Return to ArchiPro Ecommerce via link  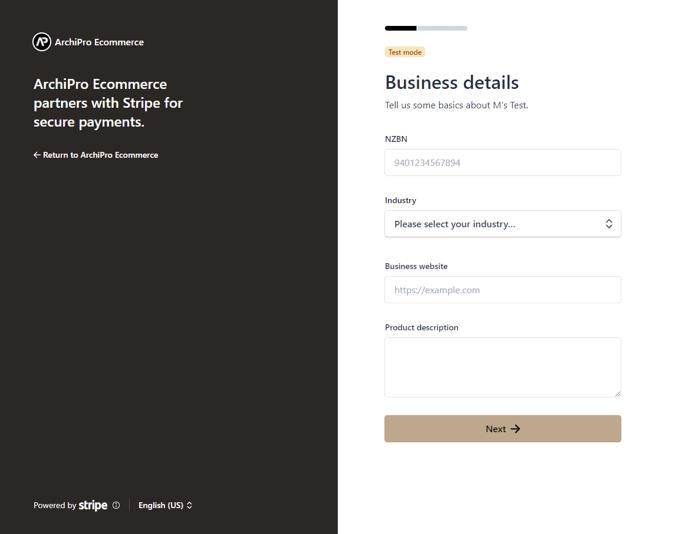click(x=96, y=155)
